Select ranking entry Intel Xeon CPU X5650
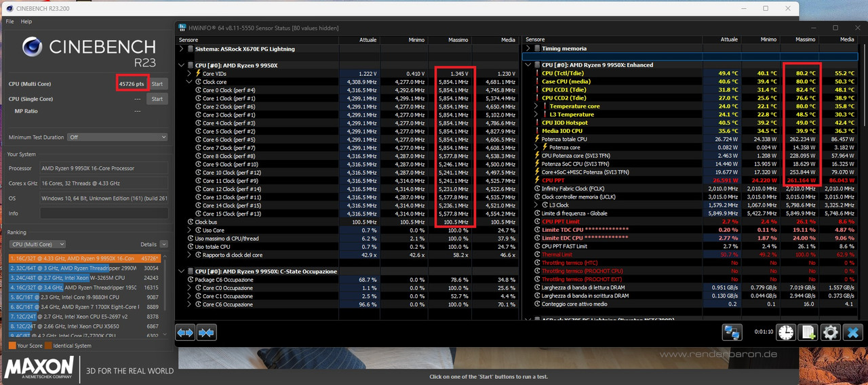The height and width of the screenshot is (385, 868). pos(85,326)
